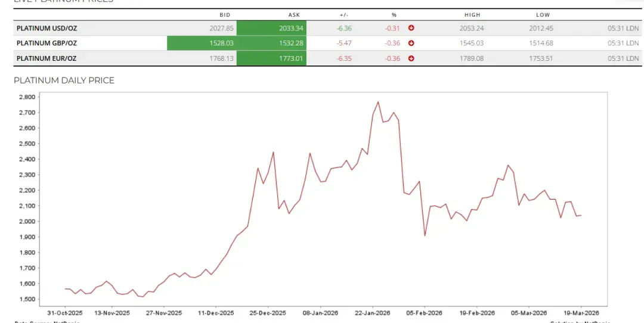Viewport: 644px width, 323px height.
Task: Click the 25-Dec-2025 date label on chart axis
Action: point(268,313)
